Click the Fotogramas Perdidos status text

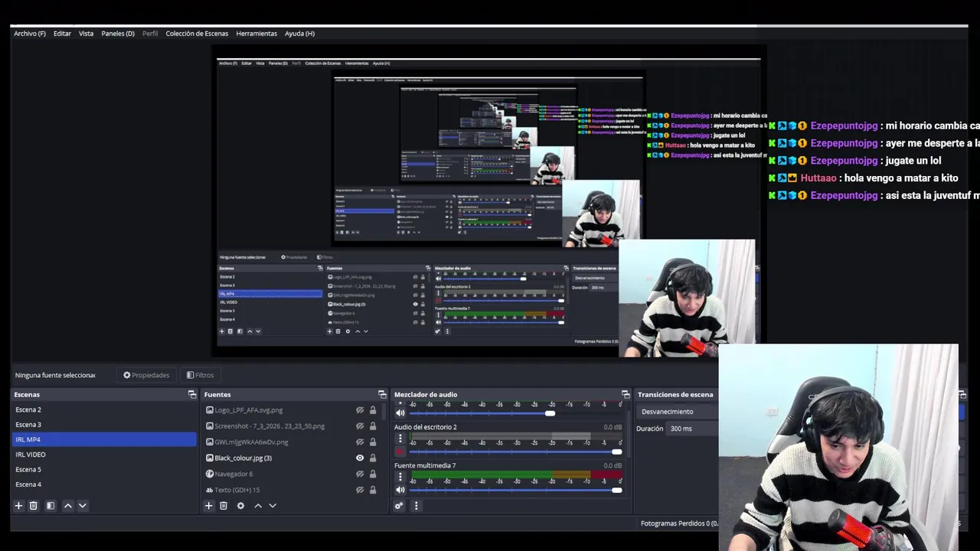[679, 523]
